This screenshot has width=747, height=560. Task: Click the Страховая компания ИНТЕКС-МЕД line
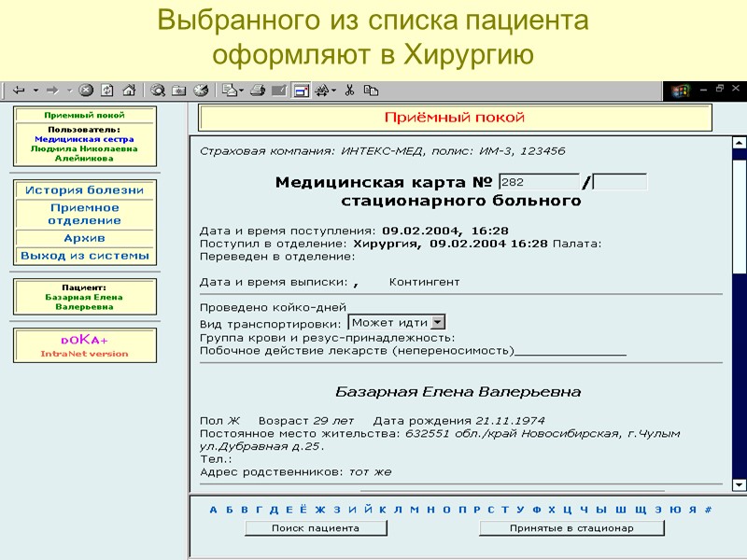tap(382, 151)
